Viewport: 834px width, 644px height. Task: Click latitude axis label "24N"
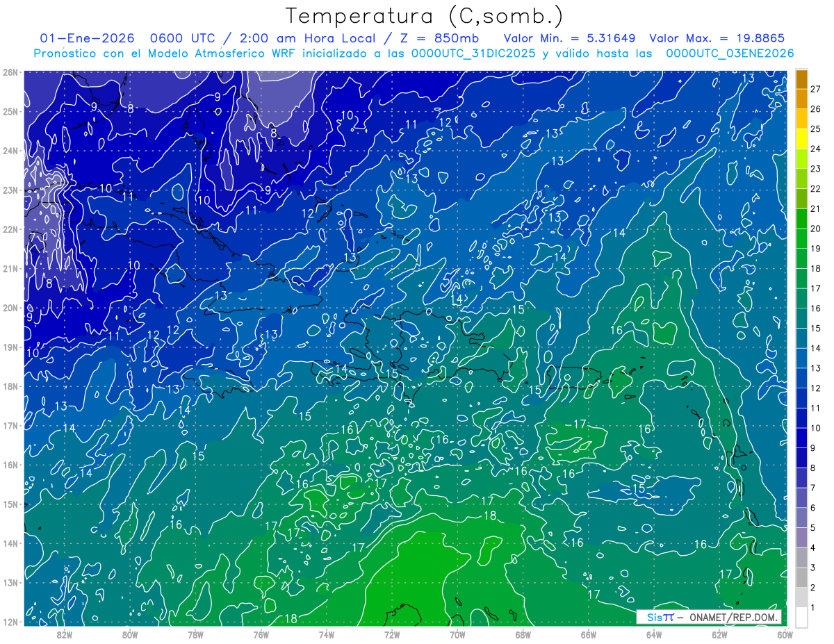[x=10, y=151]
